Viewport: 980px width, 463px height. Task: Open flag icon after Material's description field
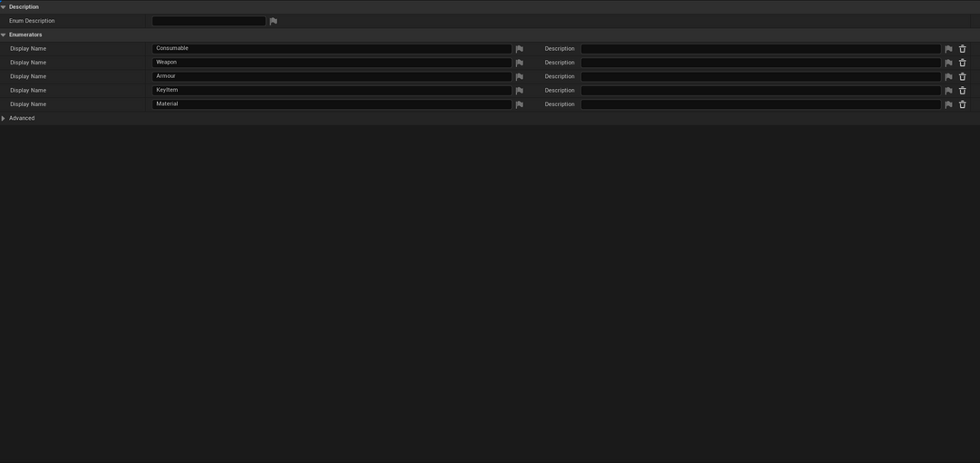948,104
